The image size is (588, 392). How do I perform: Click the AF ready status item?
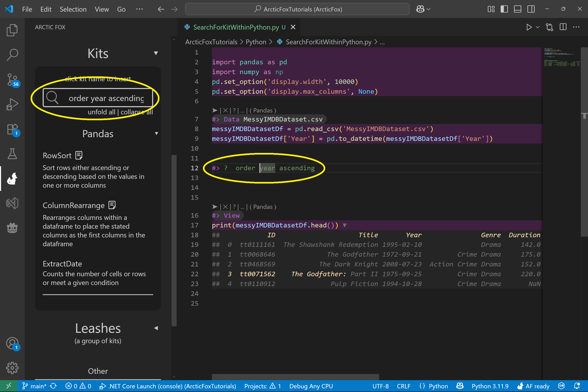(x=533, y=386)
